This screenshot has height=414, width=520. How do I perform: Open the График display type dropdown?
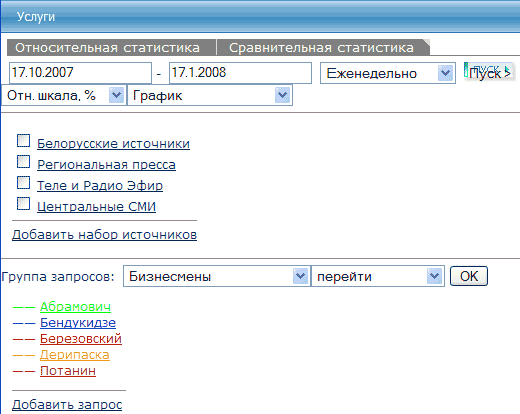(x=210, y=95)
